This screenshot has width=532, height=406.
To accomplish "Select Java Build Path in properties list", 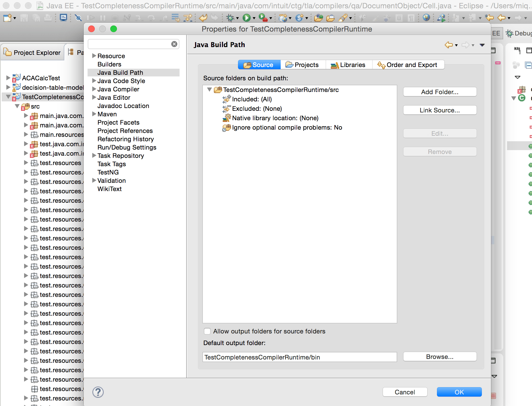I will pyautogui.click(x=134, y=73).
